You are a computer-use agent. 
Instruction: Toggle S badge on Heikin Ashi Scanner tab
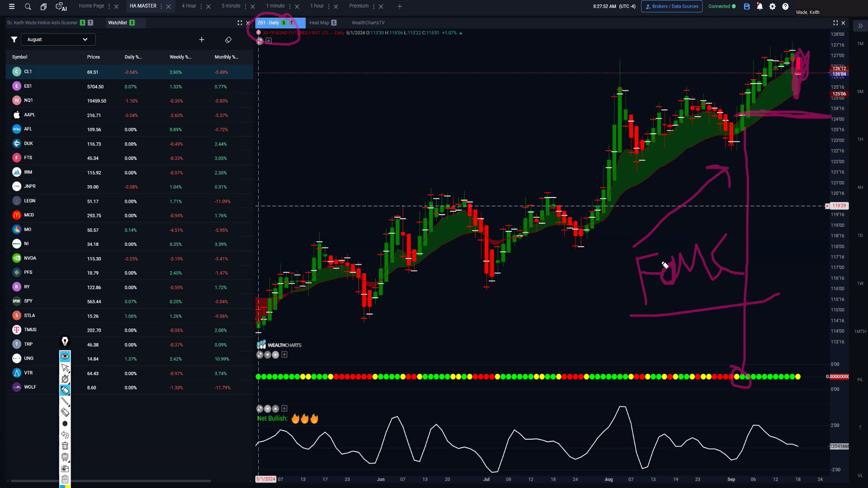click(x=82, y=23)
